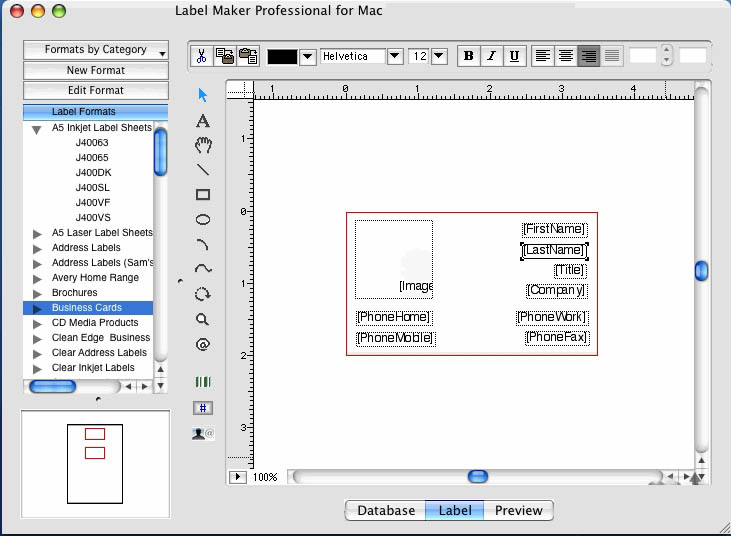Open the color swatch dropdown arrow
The height and width of the screenshot is (536, 731).
coord(307,57)
